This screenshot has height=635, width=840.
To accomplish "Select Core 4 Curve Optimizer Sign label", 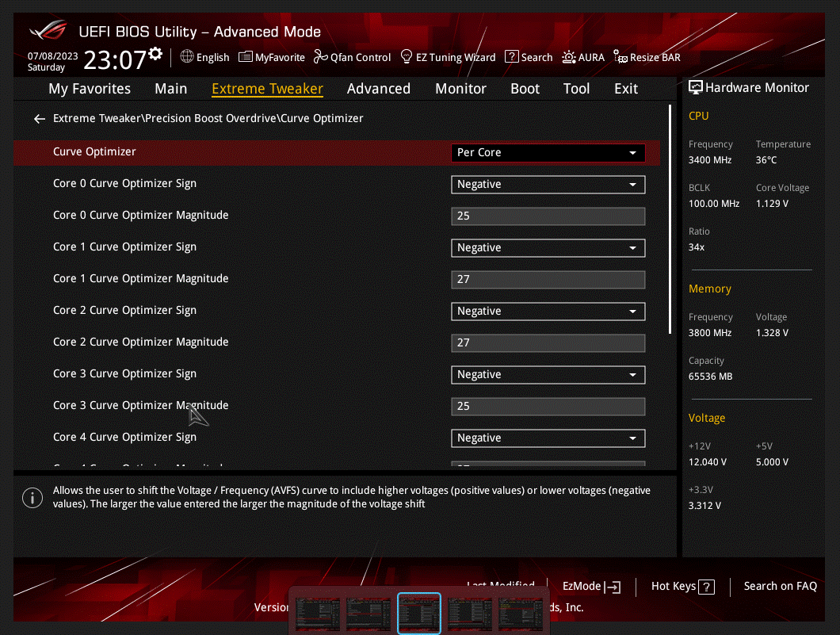I will tap(125, 438).
